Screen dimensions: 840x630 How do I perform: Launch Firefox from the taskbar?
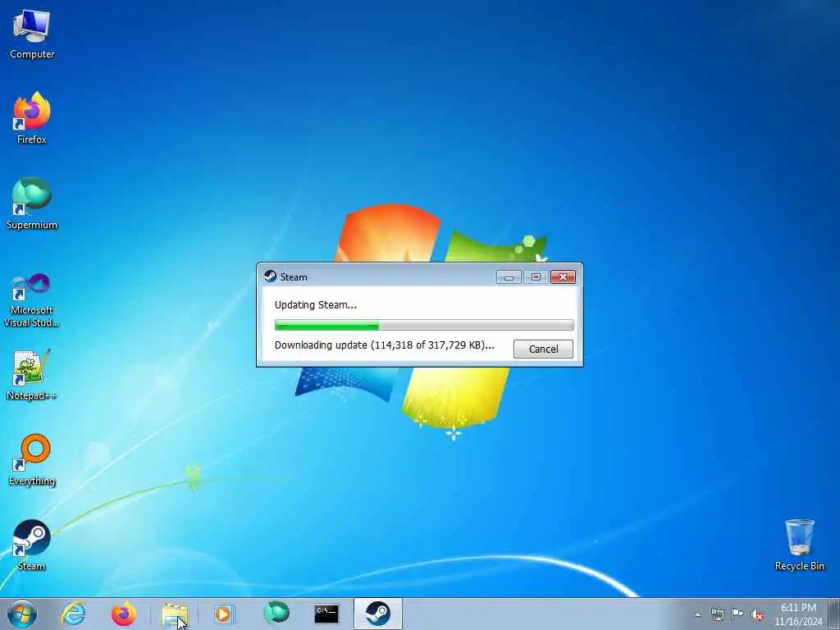tap(123, 614)
